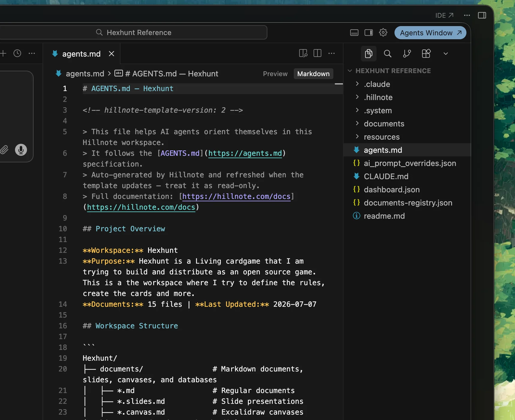
Task: Click the editor scrollbar overview marker
Action: coord(339,84)
